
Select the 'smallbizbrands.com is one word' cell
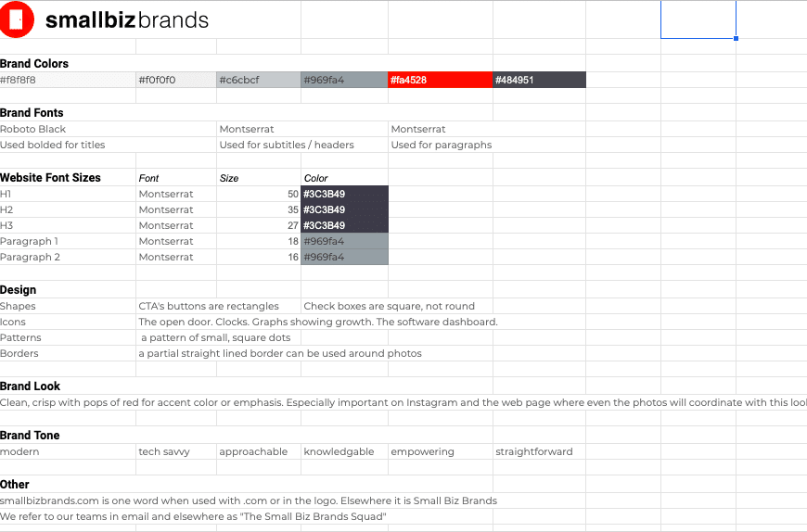click(249, 500)
